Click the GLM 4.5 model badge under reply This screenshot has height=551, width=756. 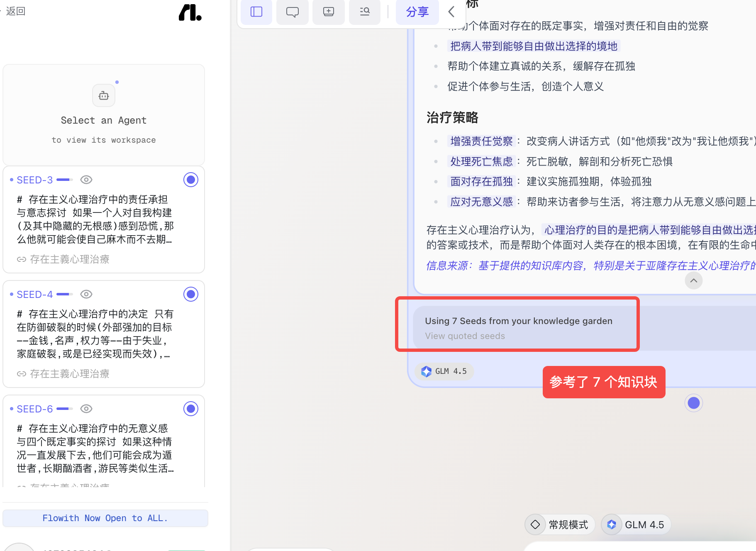point(444,371)
